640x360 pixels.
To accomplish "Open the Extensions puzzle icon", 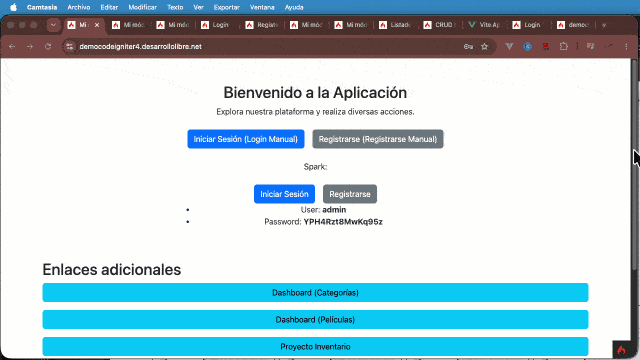I will [x=564, y=47].
